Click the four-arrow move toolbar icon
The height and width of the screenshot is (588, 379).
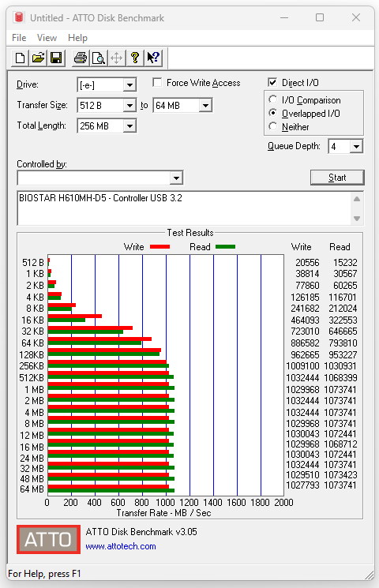coord(117,58)
